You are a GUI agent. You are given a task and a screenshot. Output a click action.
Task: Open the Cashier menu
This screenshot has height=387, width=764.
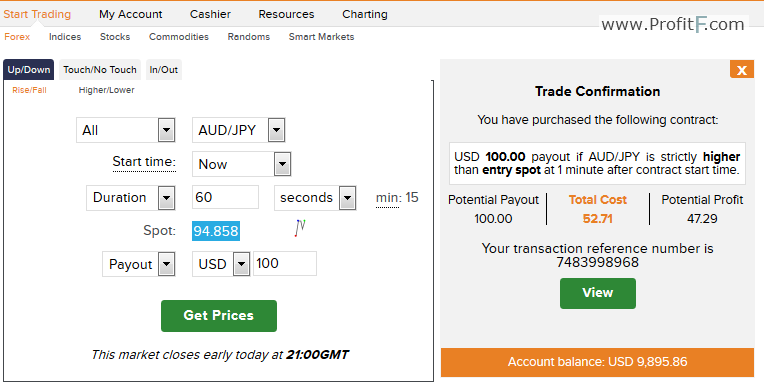210,14
